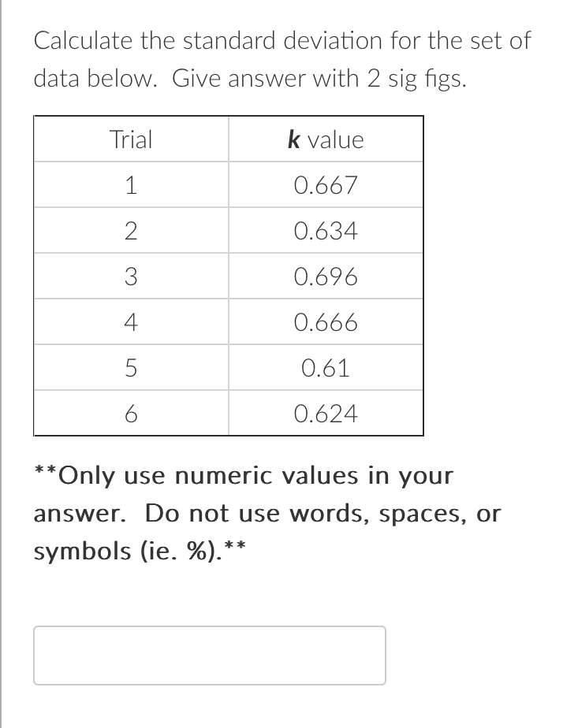Click the cell containing 0.624
Viewport: 563px width, 728px height.
pyautogui.click(x=326, y=413)
